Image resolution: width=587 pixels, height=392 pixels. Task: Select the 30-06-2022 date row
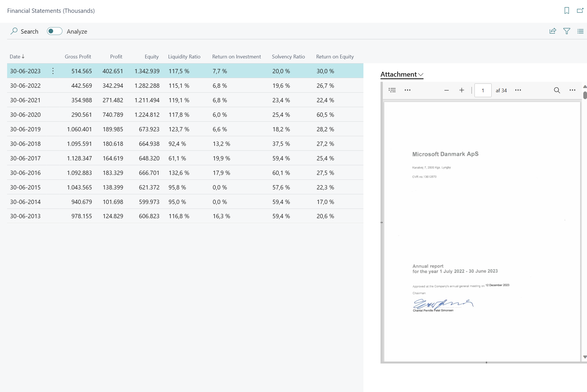pos(185,85)
